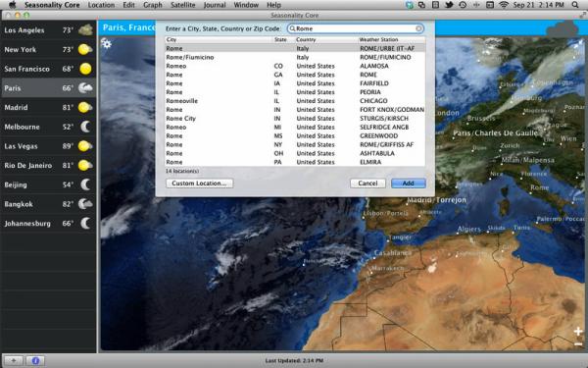Click the Beijing moon icon
The height and width of the screenshot is (368, 588).
pyautogui.click(x=85, y=184)
